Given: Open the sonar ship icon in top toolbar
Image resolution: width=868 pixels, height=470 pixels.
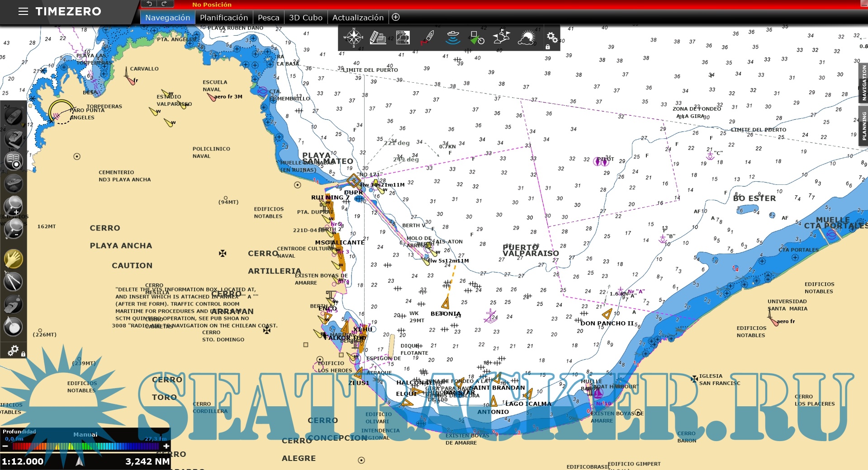Looking at the screenshot, I should 453,38.
